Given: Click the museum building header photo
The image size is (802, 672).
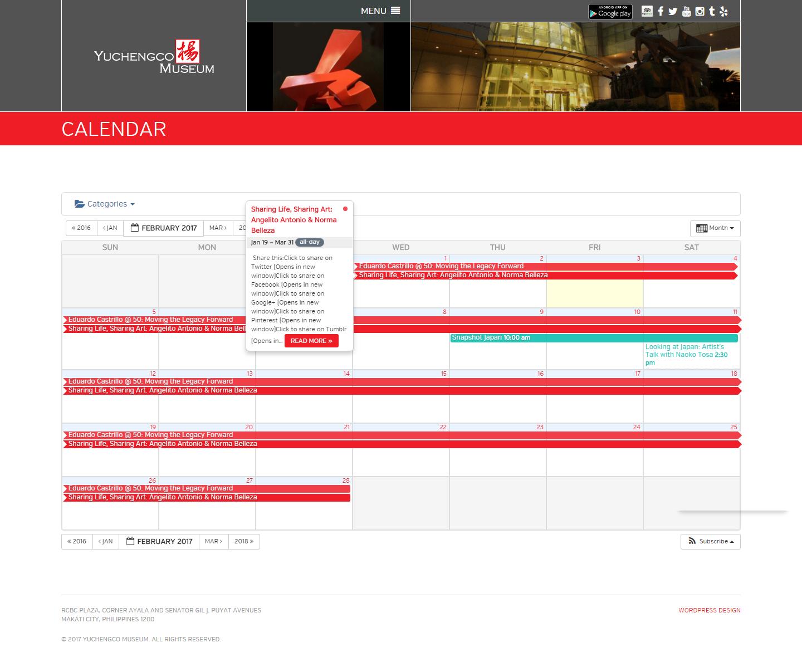Looking at the screenshot, I should point(575,67).
